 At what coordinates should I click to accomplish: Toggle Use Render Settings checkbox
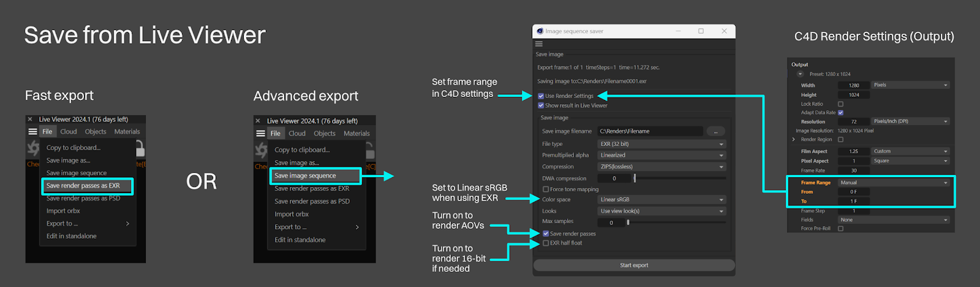(541, 96)
